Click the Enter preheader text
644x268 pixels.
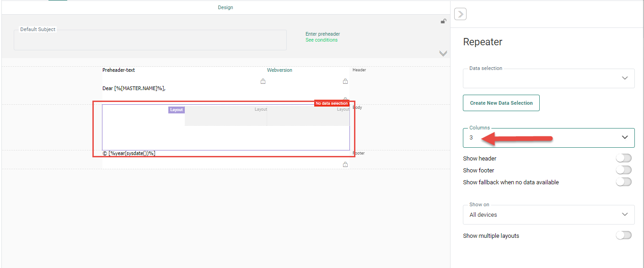[x=322, y=34]
